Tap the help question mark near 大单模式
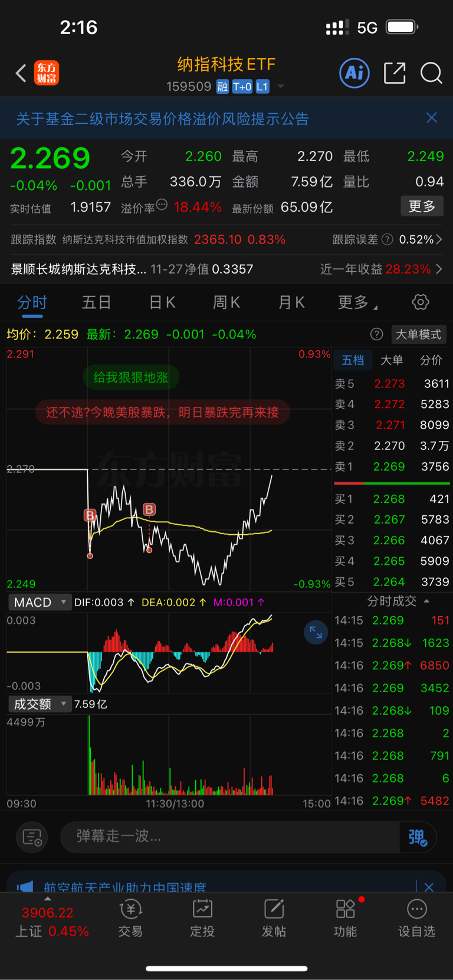453x980 pixels. pyautogui.click(x=377, y=334)
